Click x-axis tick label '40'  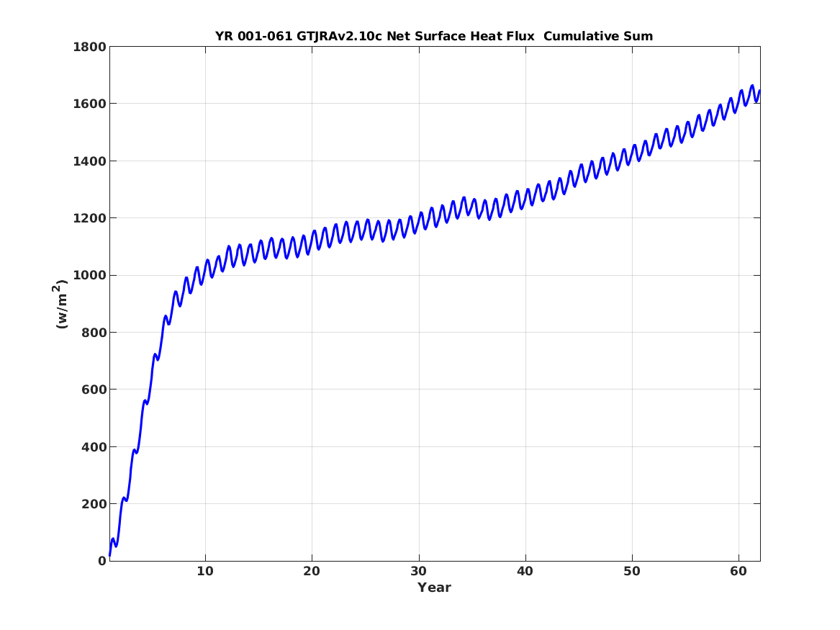tap(525, 572)
